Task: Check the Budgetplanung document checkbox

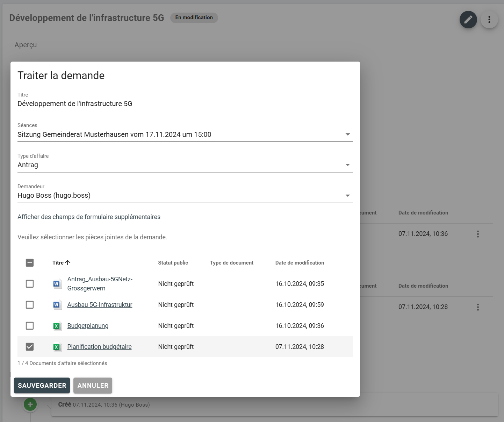Action: 30,326
